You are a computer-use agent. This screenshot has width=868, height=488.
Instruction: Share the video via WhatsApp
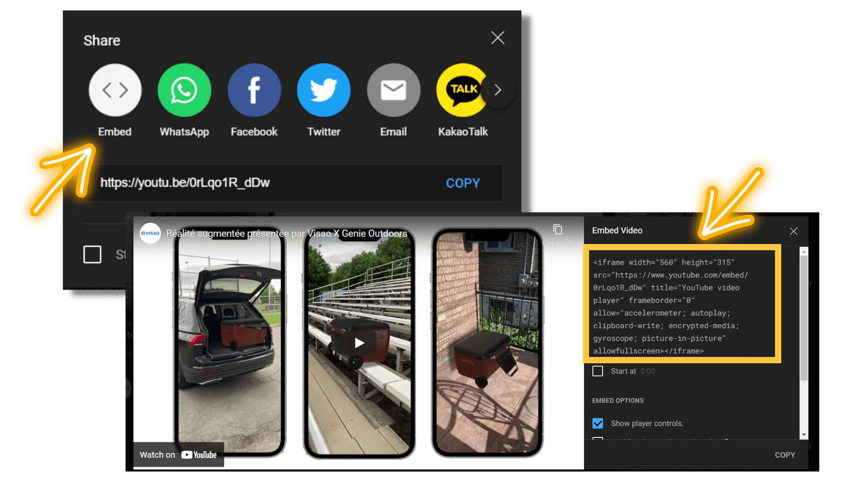(x=184, y=90)
